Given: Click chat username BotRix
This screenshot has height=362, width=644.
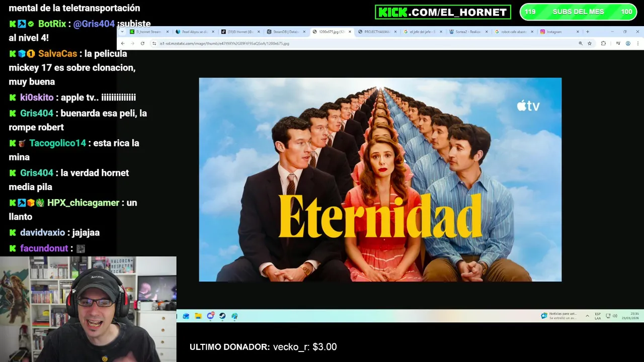Looking at the screenshot, I should point(52,24).
